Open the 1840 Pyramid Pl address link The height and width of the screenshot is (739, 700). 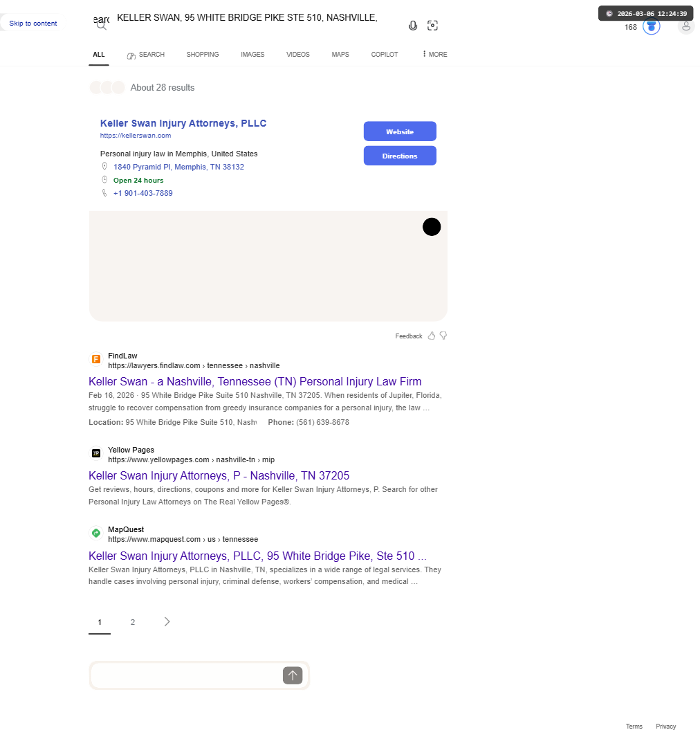point(179,167)
